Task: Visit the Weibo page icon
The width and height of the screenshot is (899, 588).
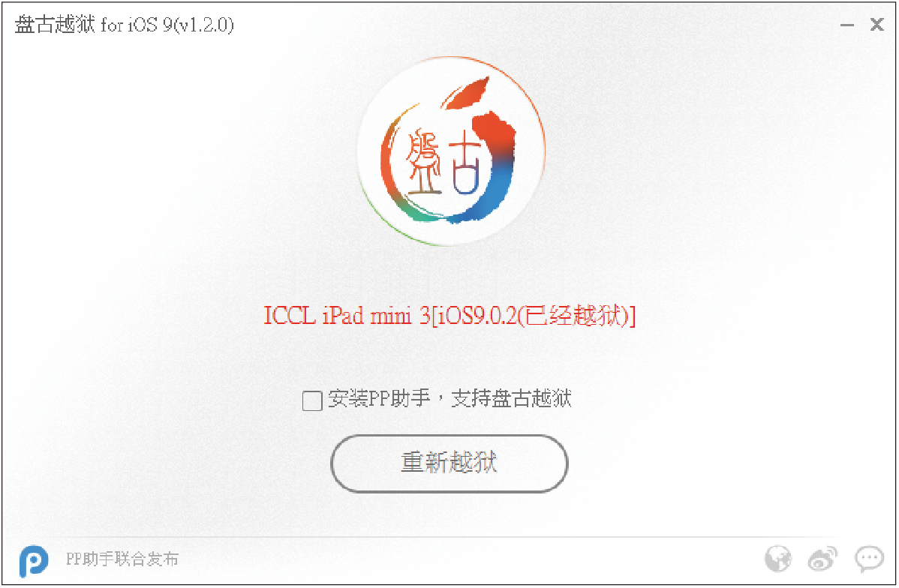Action: pos(822,559)
